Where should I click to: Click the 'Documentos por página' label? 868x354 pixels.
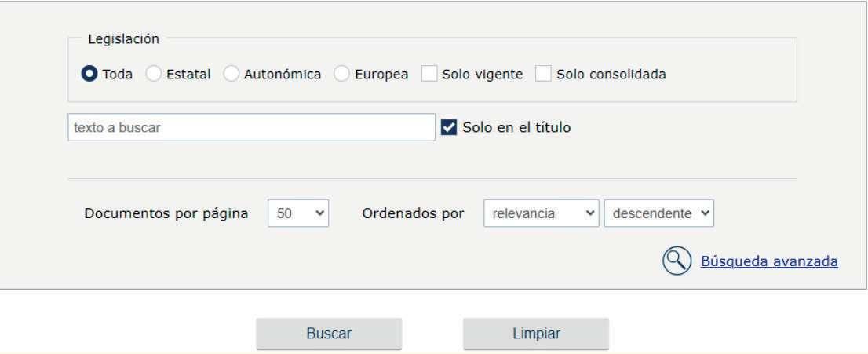(166, 213)
